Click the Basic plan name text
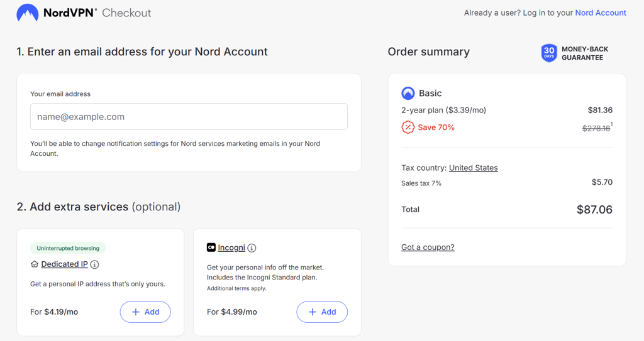The image size is (644, 341). click(430, 93)
